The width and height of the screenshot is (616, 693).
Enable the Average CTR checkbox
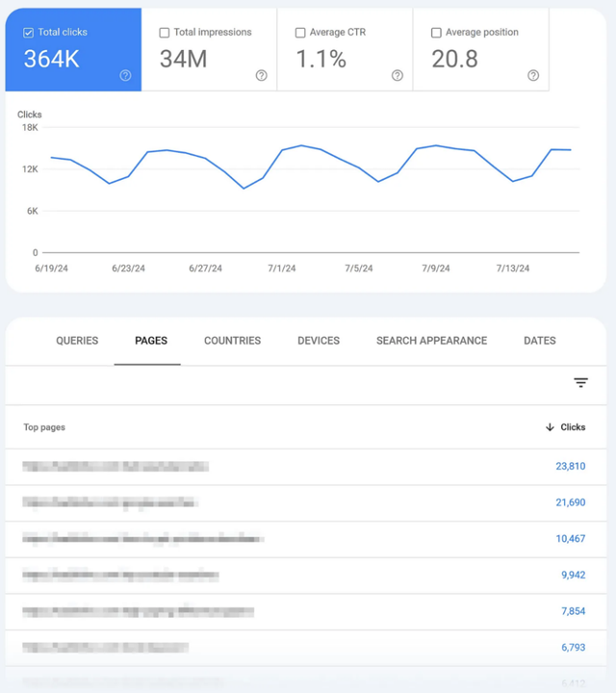[300, 33]
